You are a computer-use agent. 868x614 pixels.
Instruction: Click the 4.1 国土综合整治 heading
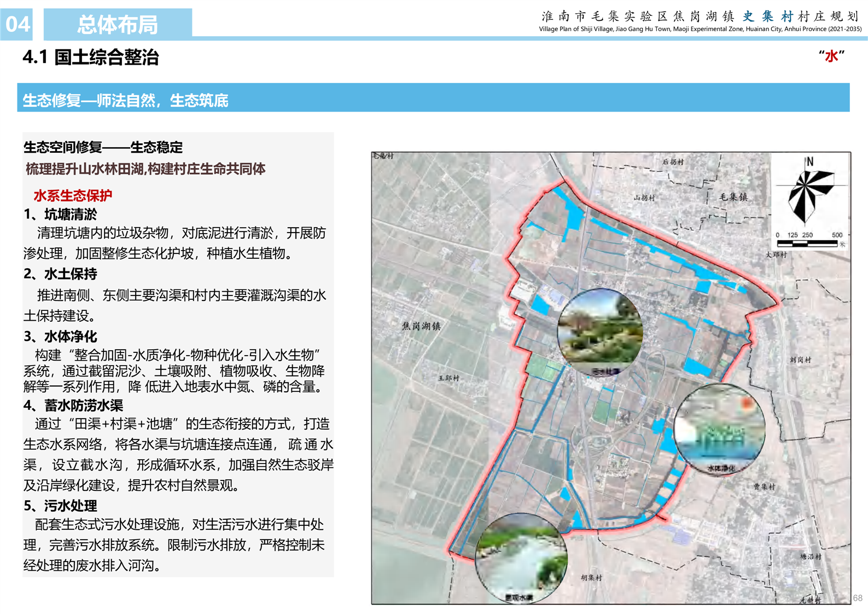click(x=91, y=57)
